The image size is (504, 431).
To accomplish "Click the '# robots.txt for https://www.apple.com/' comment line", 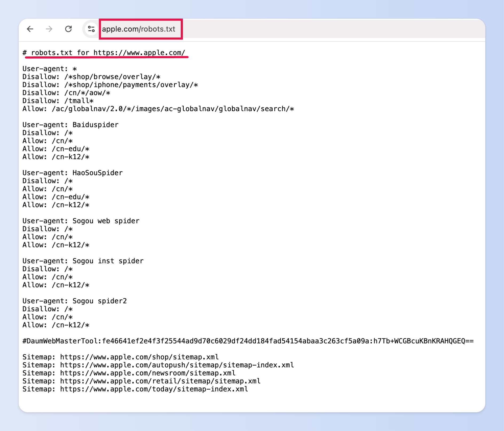I will click(104, 53).
